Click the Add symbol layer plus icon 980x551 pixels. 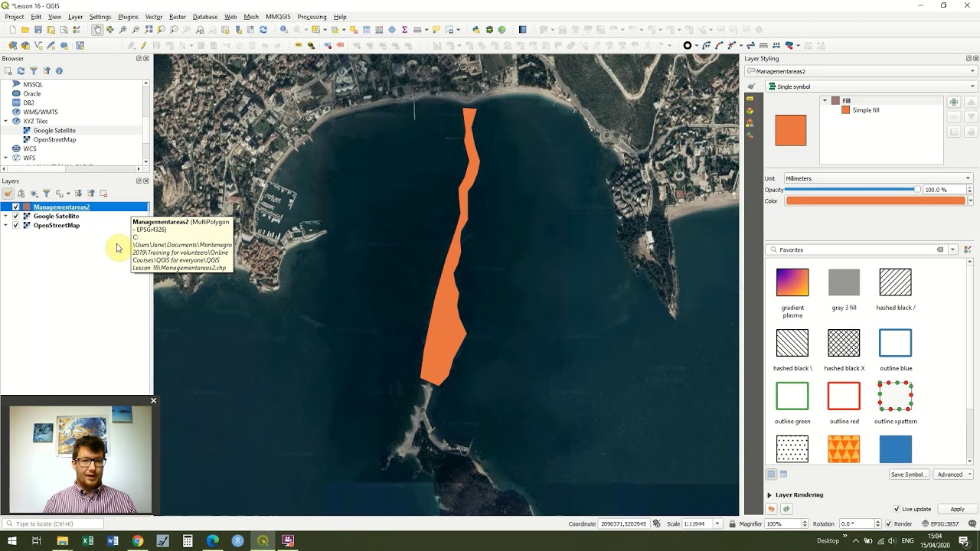click(x=954, y=102)
